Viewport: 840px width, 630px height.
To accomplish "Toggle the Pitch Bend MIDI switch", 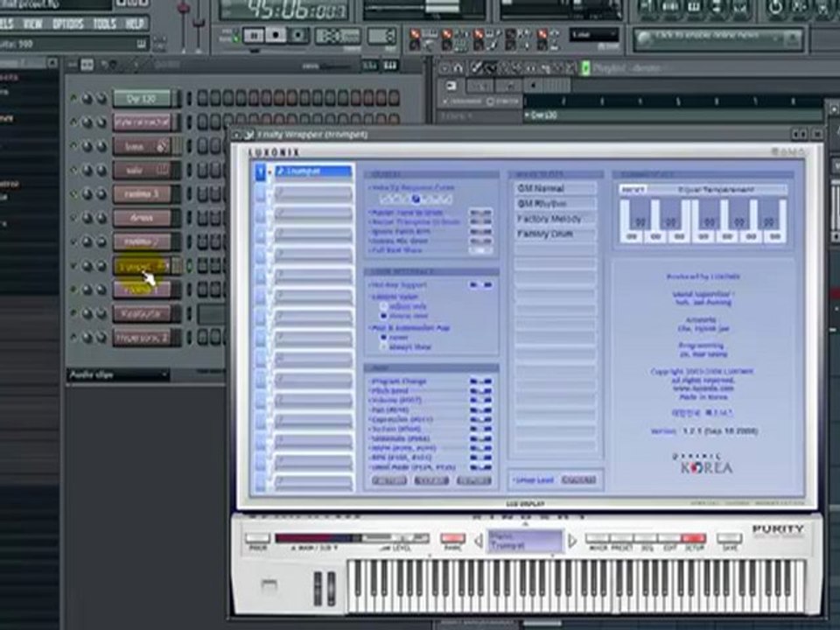I will click(480, 391).
